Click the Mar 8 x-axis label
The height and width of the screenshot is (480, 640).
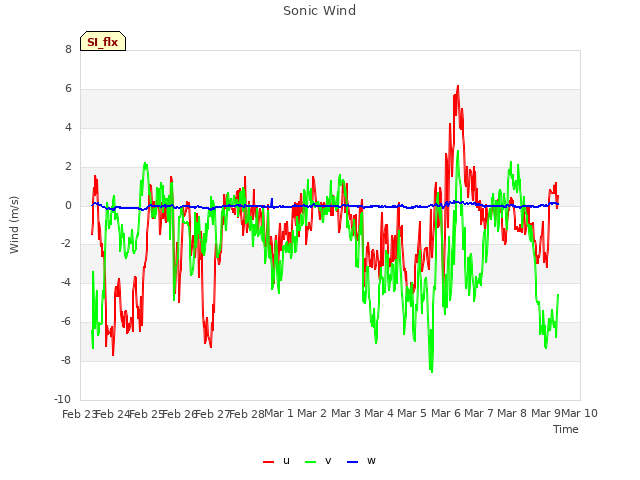512,413
